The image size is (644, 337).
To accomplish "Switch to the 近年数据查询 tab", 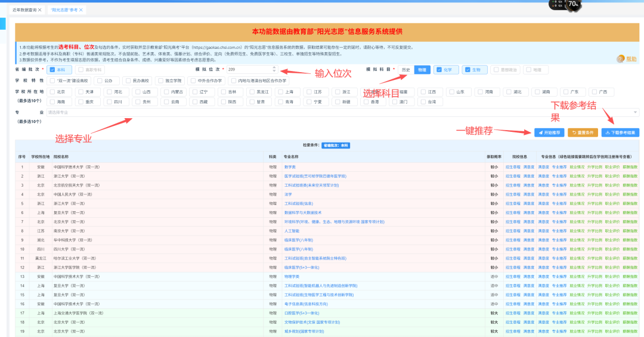I will click(x=24, y=10).
